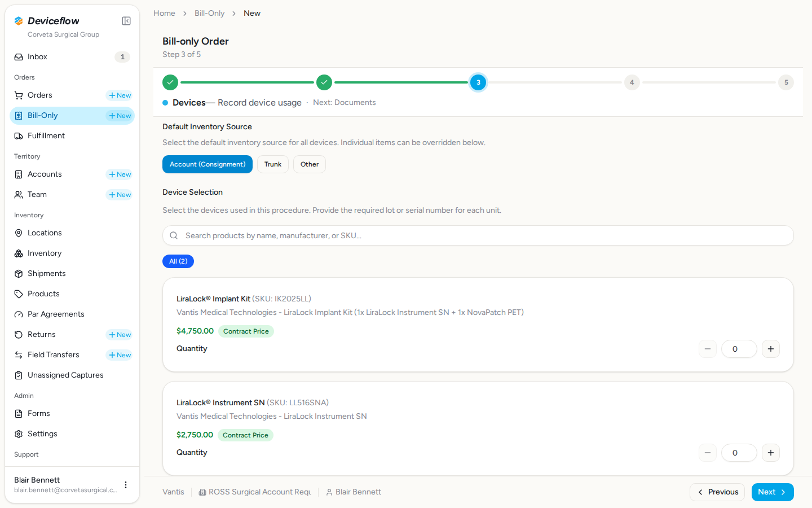The image size is (812, 508).
Task: Click the Returns arrow icon
Action: click(19, 335)
